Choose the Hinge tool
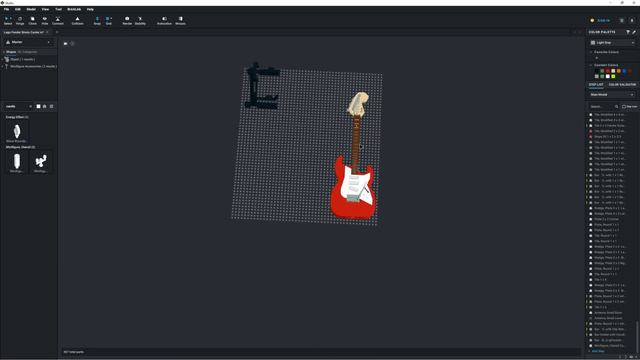The height and width of the screenshot is (360, 640). pos(20,21)
